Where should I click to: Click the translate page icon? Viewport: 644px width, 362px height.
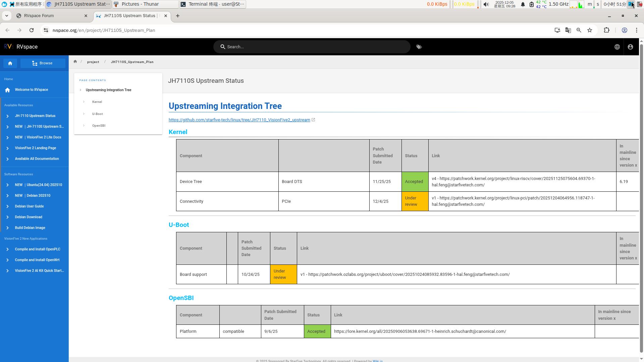tap(568, 30)
